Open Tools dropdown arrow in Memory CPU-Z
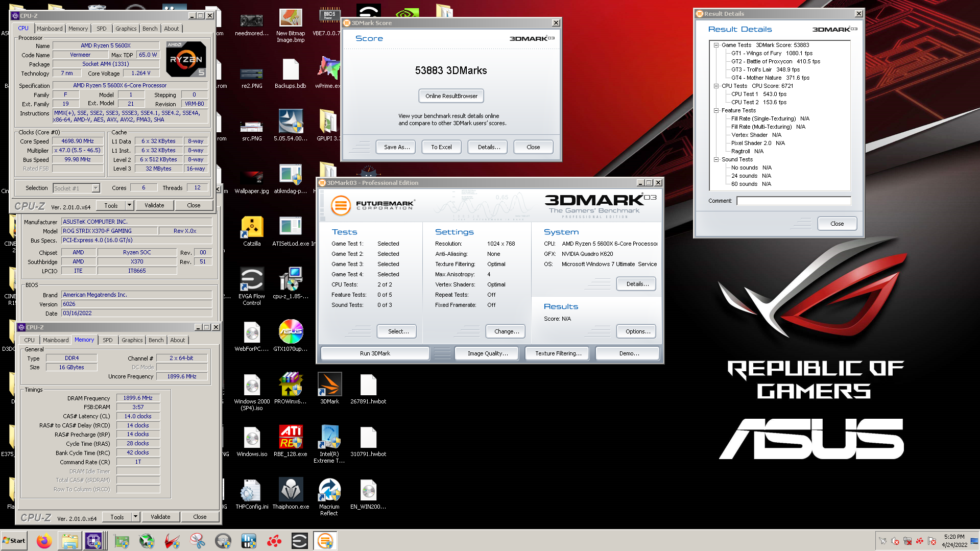The height and width of the screenshot is (551, 980). [135, 517]
